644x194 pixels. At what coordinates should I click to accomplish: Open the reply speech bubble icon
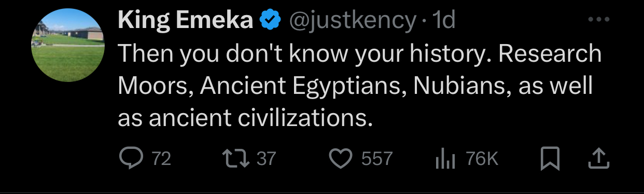coord(132,159)
